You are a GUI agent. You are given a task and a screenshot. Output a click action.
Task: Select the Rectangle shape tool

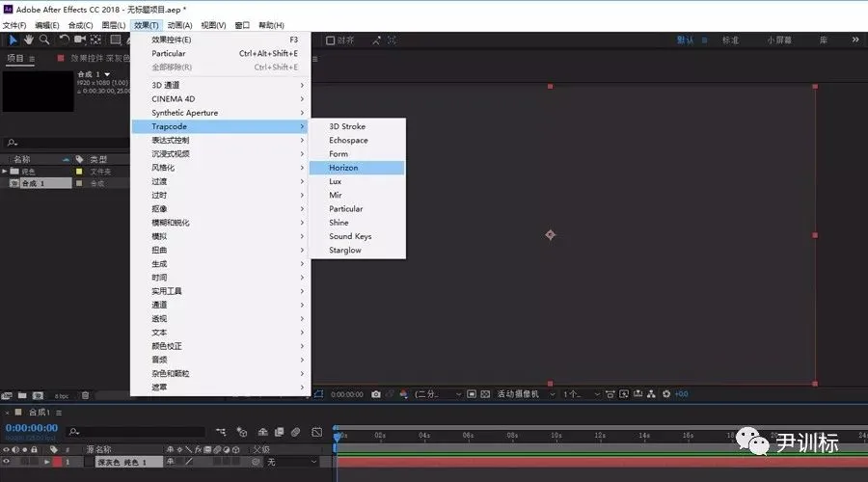click(115, 40)
